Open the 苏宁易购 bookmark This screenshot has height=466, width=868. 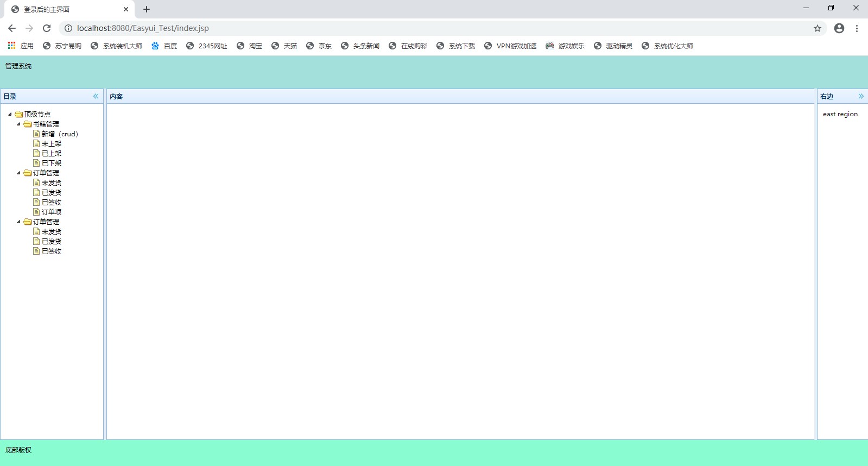click(62, 46)
